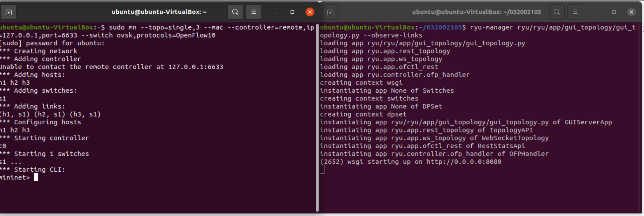Click the left terminal vertical scrollbar

point(317,118)
